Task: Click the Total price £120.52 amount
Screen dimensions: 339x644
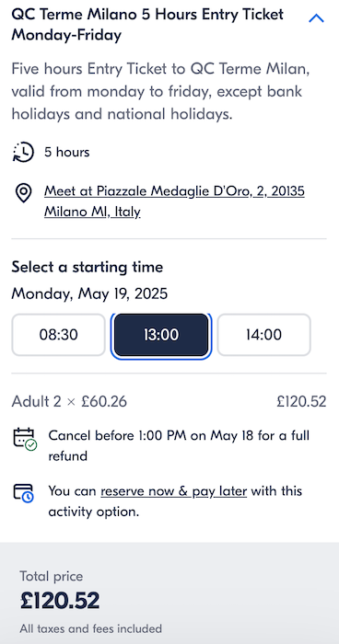Action: 60,601
